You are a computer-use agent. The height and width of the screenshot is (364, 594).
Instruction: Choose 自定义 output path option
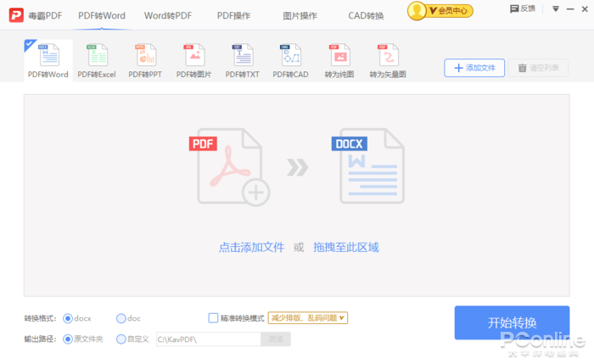[x=120, y=339]
